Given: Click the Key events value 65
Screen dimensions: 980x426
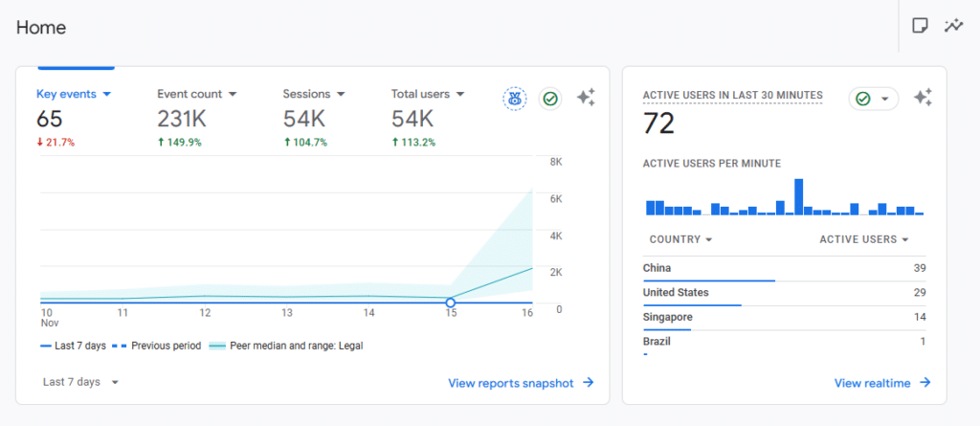Looking at the screenshot, I should pos(50,119).
